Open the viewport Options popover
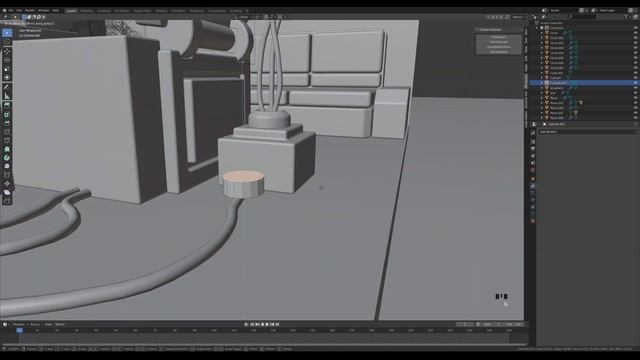This screenshot has width=640, height=360. pos(518,17)
